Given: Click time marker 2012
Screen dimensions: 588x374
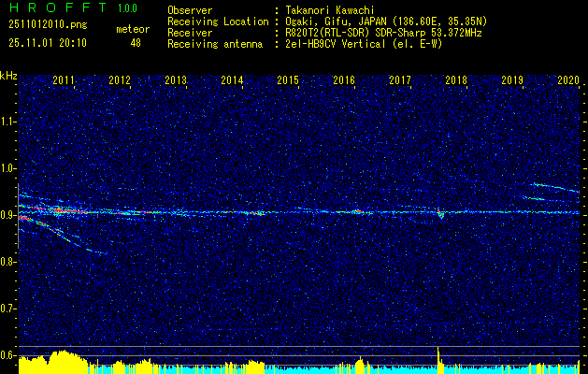Looking at the screenshot, I should (x=120, y=79).
